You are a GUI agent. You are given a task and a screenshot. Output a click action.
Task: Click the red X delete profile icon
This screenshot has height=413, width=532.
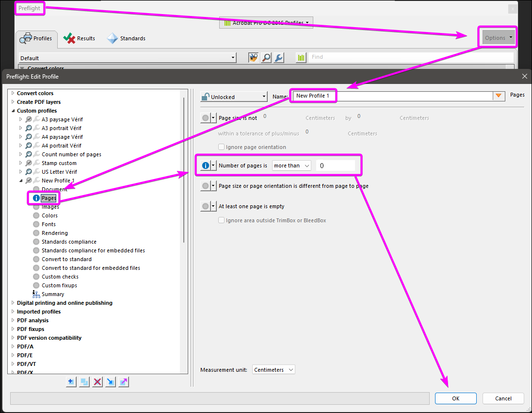pyautogui.click(x=97, y=382)
